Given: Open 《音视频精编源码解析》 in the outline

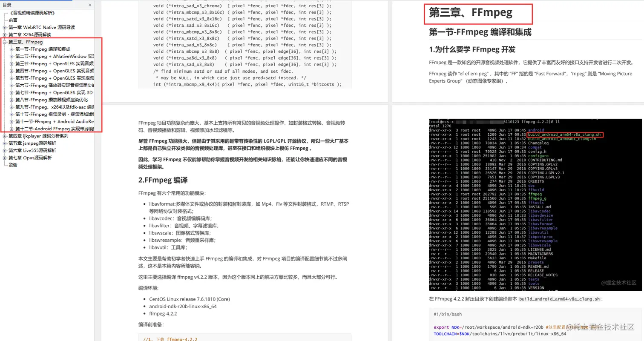Looking at the screenshot, I should (x=32, y=13).
